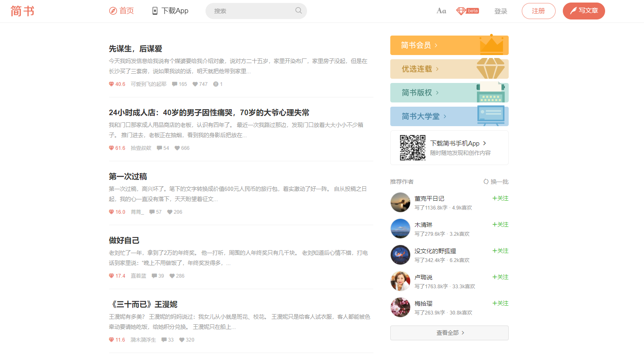
Task: Toggle follow for author 董克平日记
Action: click(x=500, y=198)
